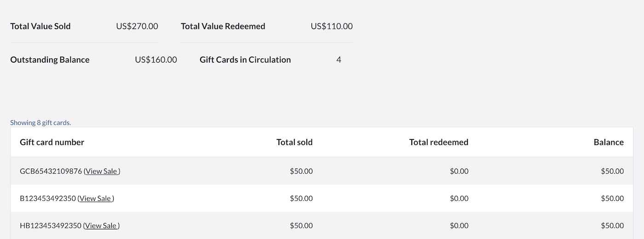Click the Total sold column header
This screenshot has height=239, width=644.
pyautogui.click(x=294, y=142)
